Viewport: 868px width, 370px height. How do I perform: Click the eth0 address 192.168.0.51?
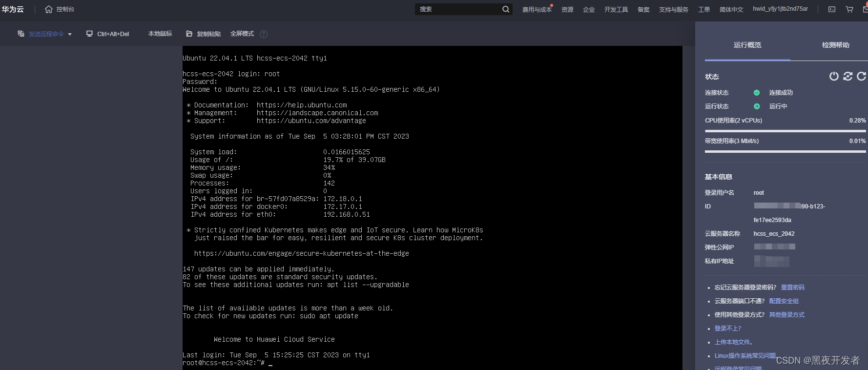[347, 214]
